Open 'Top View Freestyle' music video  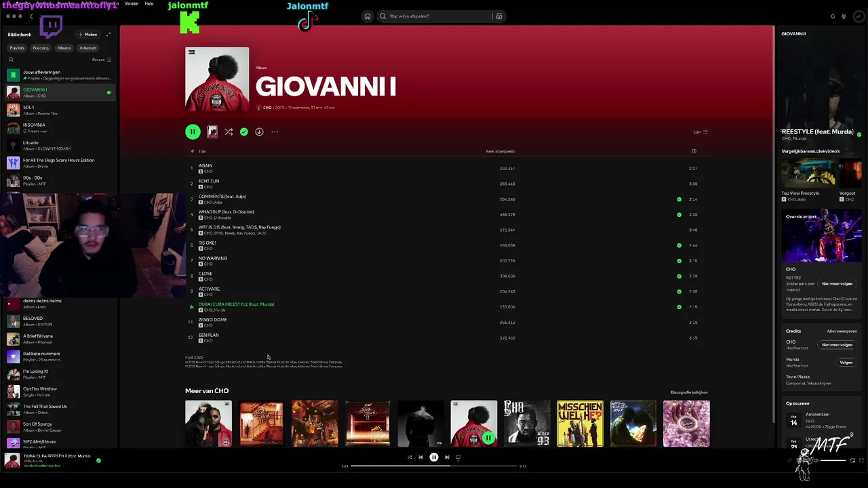tap(808, 179)
